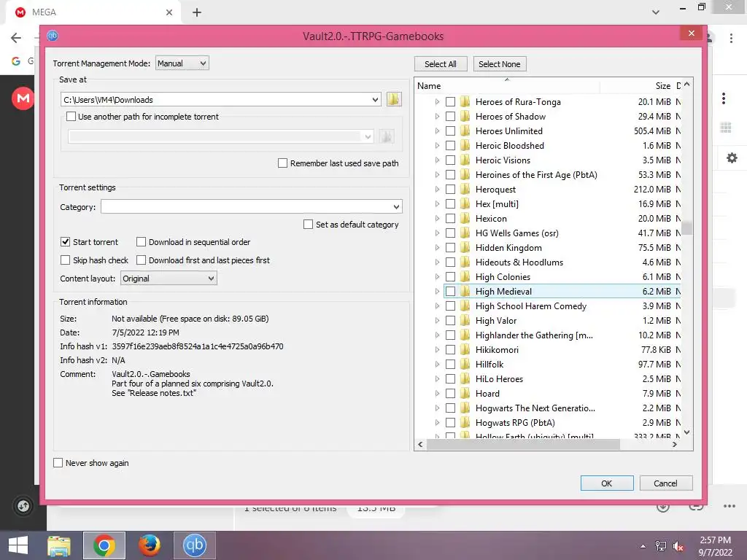The width and height of the screenshot is (747, 560).
Task: Expand the Hex [multi] folder
Action: pyautogui.click(x=437, y=204)
